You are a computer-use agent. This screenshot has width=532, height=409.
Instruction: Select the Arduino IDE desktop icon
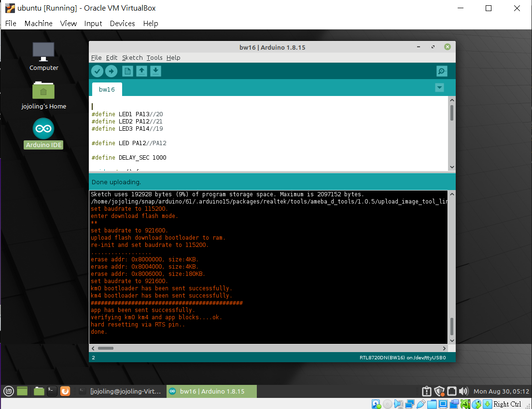tap(43, 134)
